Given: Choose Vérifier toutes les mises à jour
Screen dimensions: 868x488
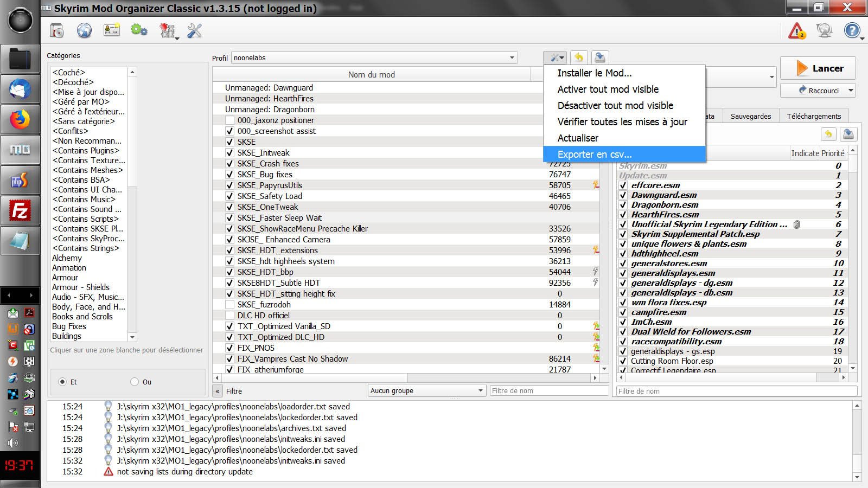Looking at the screenshot, I should click(x=624, y=122).
